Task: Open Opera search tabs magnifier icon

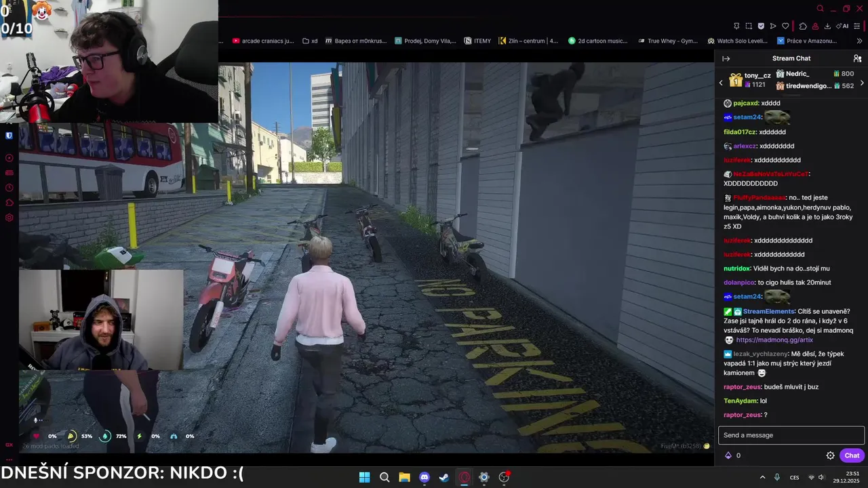Action: [820, 9]
